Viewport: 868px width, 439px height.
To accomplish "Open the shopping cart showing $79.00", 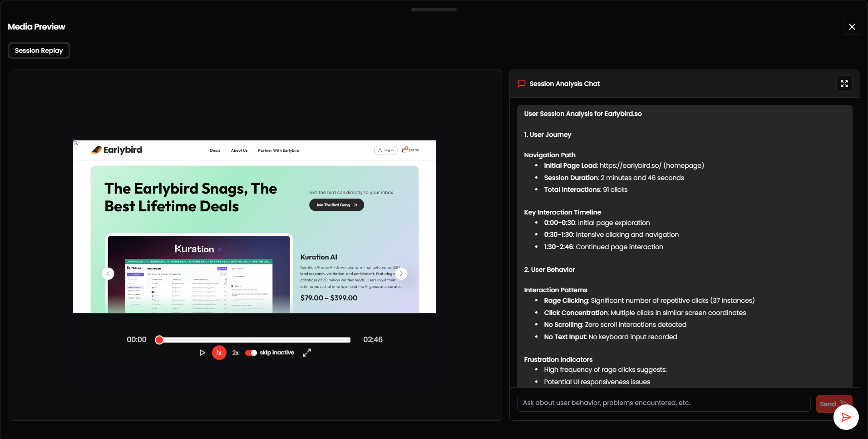I will (410, 150).
